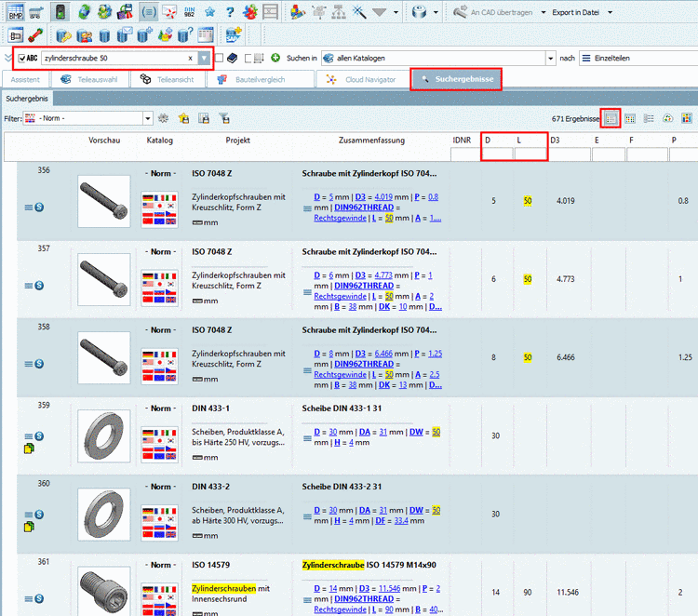Switch to list view results icon
698x616 pixels.
tap(611, 118)
